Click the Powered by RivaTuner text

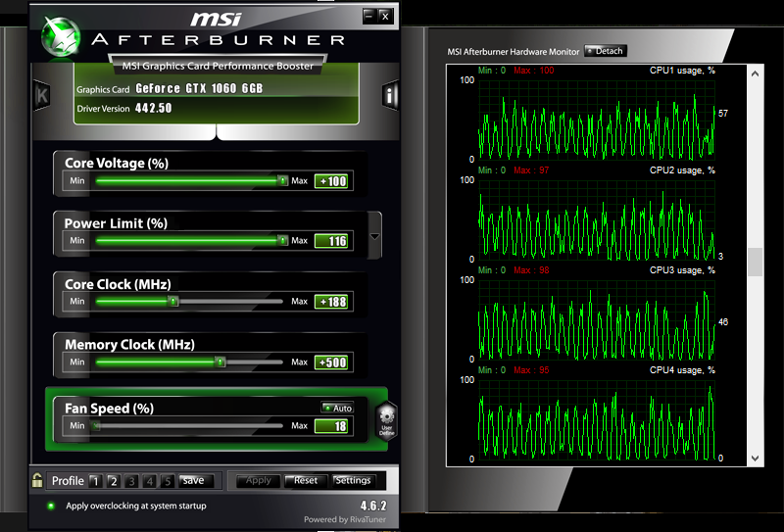(x=345, y=519)
